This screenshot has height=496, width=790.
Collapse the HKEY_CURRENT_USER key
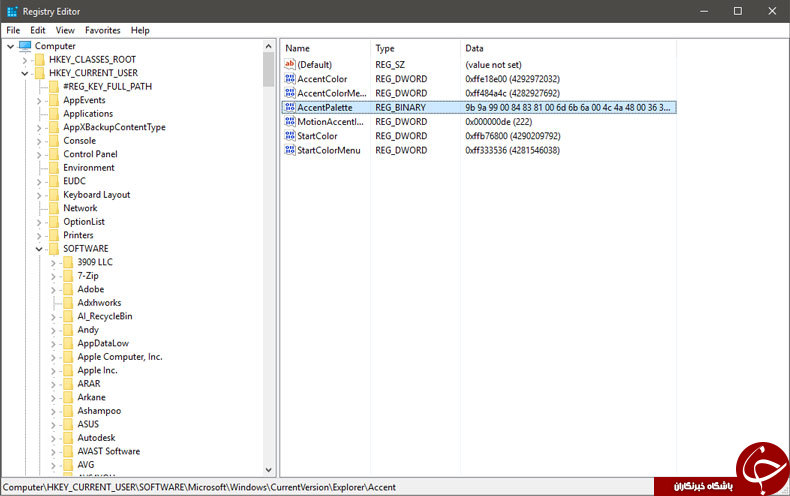tap(24, 74)
